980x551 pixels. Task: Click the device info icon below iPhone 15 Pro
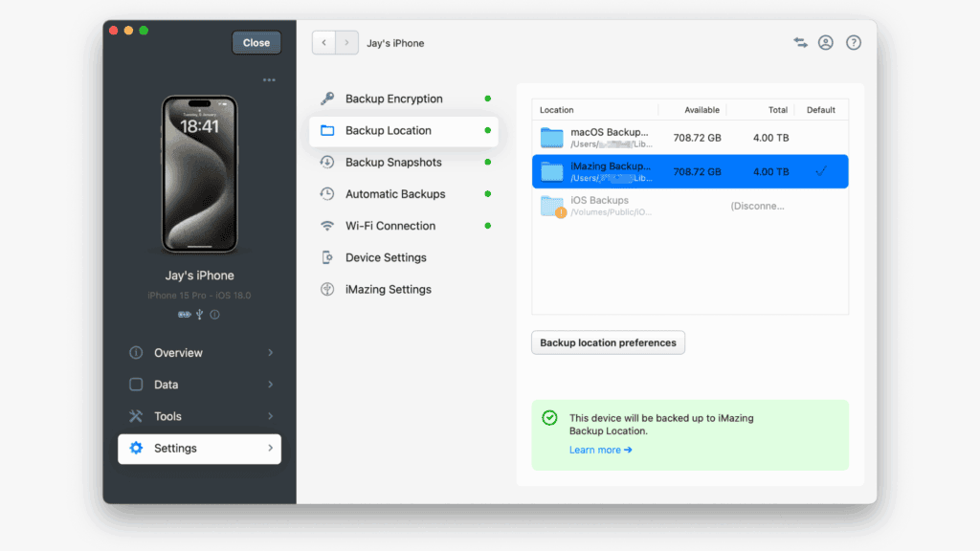(213, 314)
